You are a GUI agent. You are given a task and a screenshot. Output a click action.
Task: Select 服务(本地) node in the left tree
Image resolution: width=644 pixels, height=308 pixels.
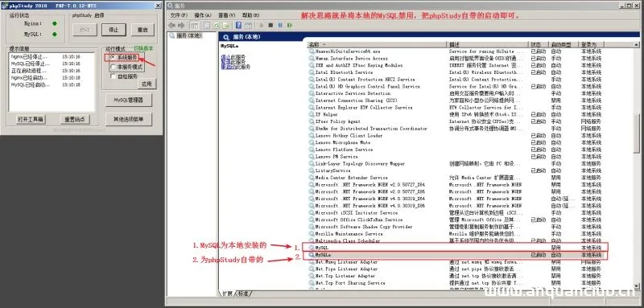186,35
